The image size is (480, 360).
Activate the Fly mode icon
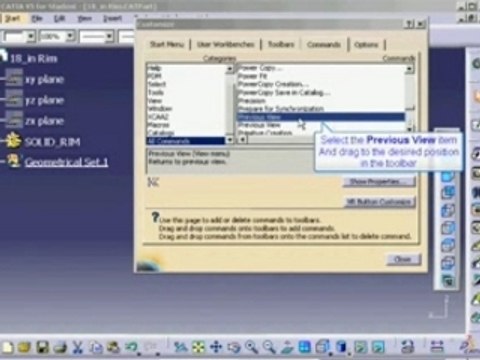point(180,347)
